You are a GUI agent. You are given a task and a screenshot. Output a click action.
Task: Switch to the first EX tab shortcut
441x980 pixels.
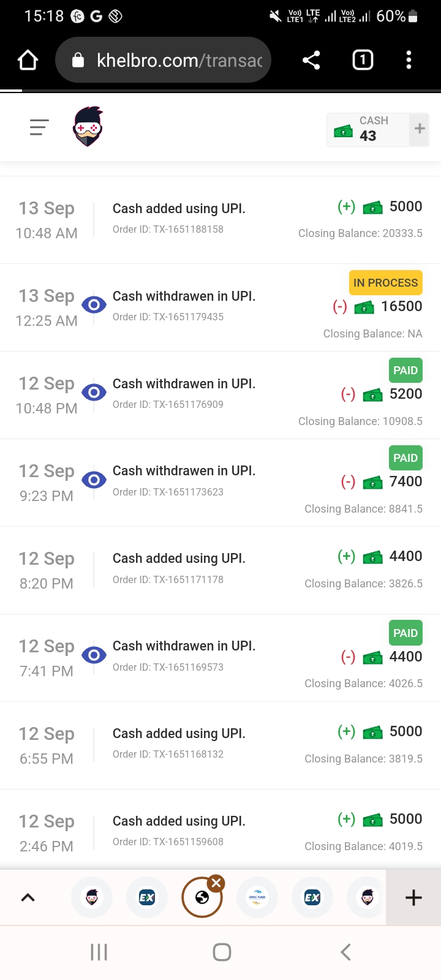pyautogui.click(x=147, y=897)
